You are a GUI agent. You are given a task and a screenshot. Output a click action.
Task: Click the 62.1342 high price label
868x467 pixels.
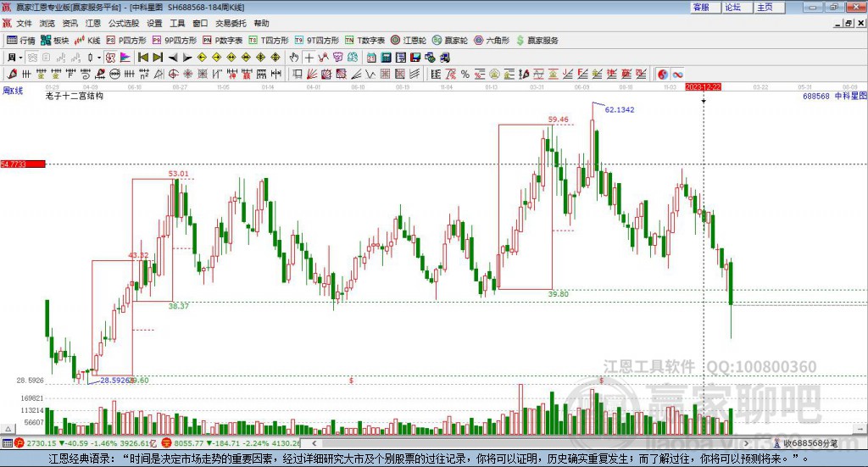coord(620,109)
